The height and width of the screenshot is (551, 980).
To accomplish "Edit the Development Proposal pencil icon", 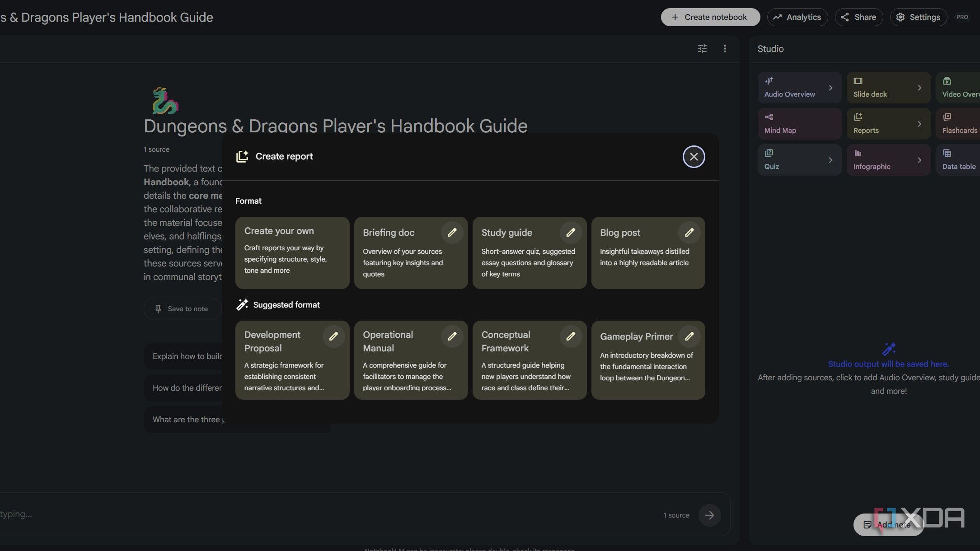I will point(333,336).
